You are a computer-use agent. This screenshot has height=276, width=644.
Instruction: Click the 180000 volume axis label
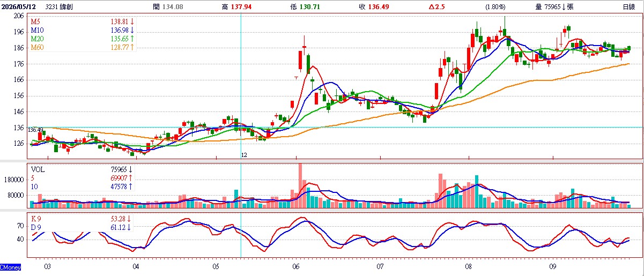tap(14, 181)
